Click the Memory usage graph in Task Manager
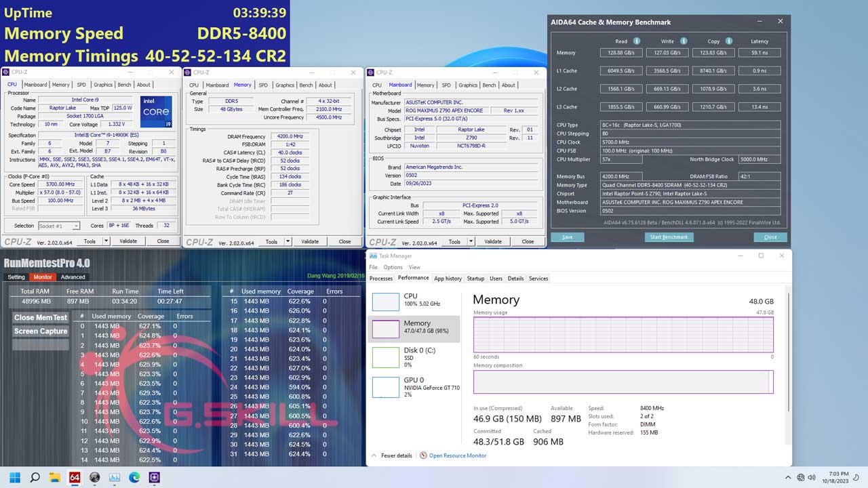This screenshot has height=488, width=868. pyautogui.click(x=623, y=332)
